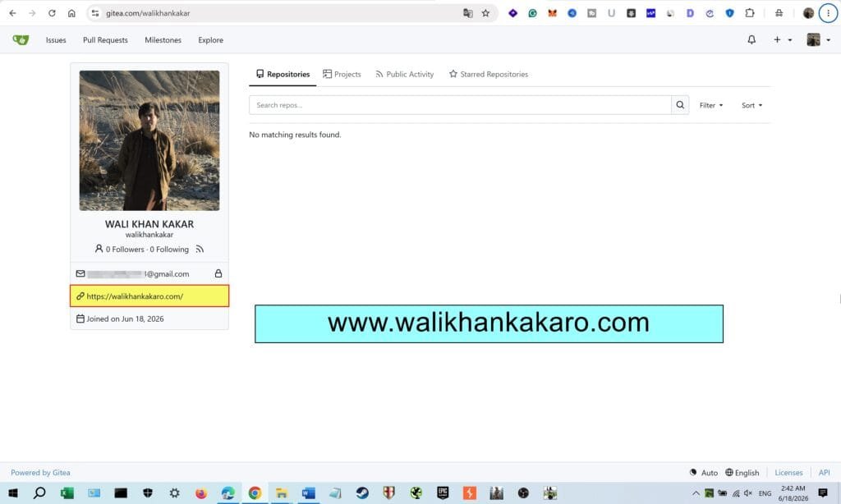Reload the page with the refresh icon
This screenshot has height=504, width=841.
52,13
